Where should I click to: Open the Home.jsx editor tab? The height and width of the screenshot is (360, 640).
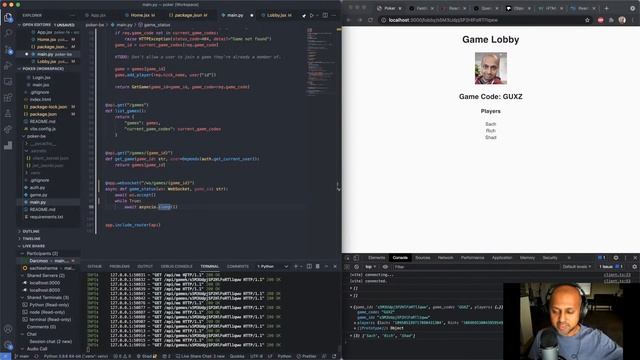click(140, 15)
